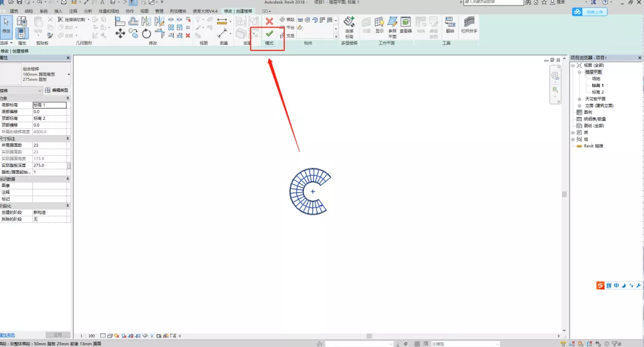Click the Offset tool in Modify panel
Image resolution: width=644 pixels, height=347 pixels.
(133, 21)
